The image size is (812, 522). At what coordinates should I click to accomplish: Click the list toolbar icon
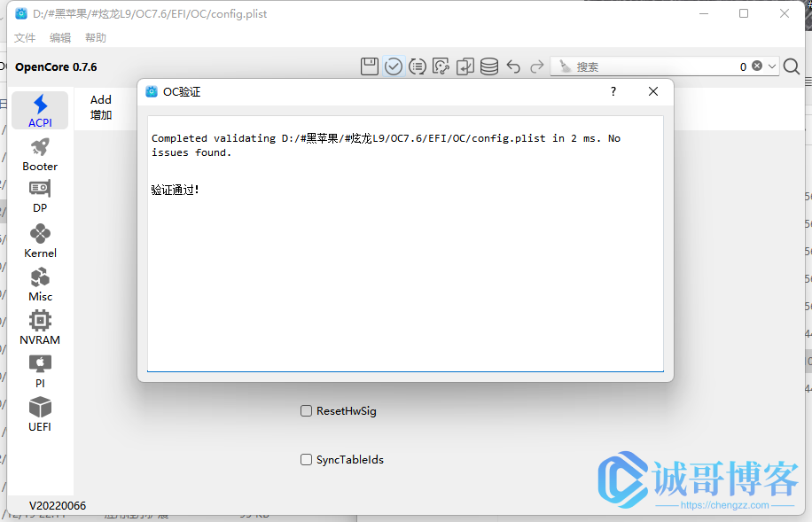418,66
